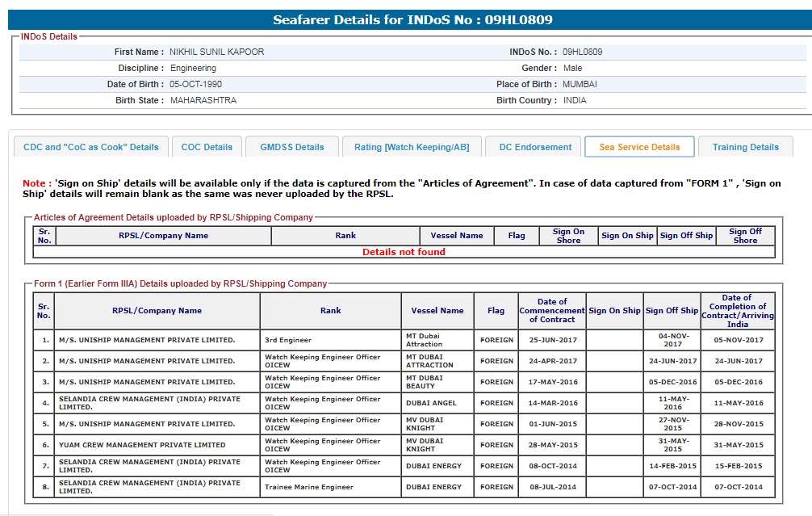This screenshot has width=812, height=516.
Task: Open the CDC and "CoC as Cook" Details tab
Action: (x=91, y=147)
